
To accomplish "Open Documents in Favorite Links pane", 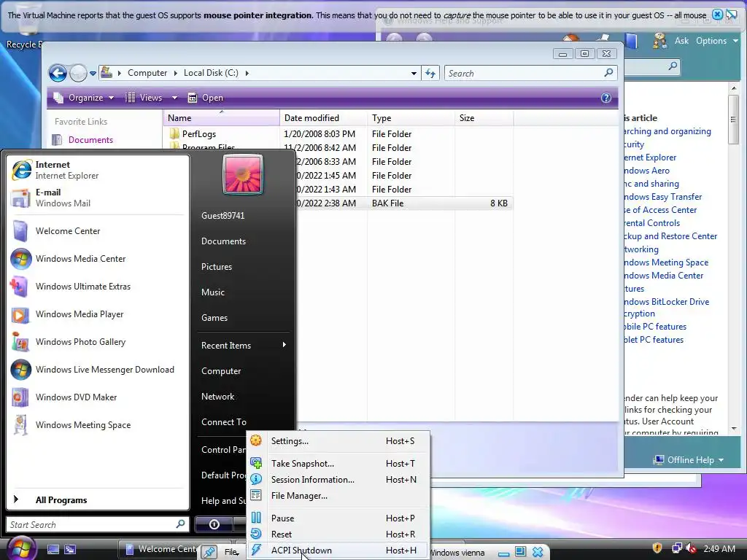I will (x=90, y=140).
